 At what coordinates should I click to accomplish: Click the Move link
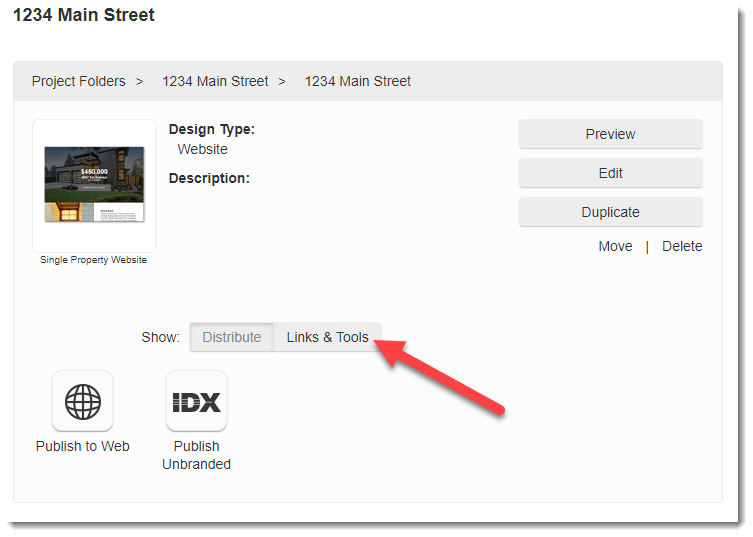(615, 246)
